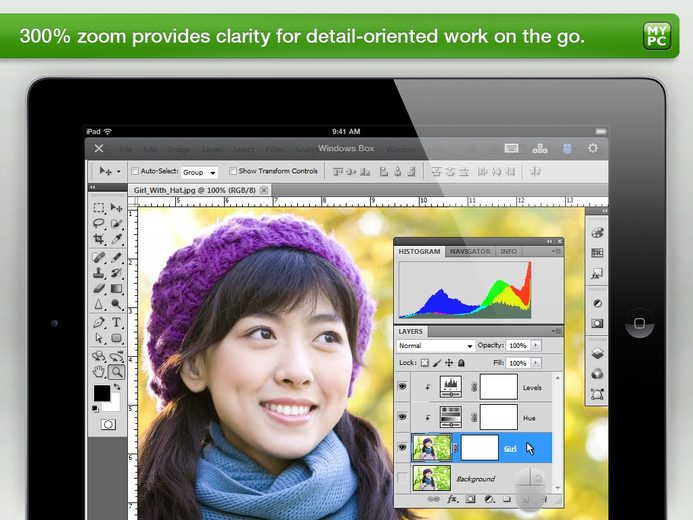Open the Auto-Select Group dropdown

pyautogui.click(x=199, y=172)
